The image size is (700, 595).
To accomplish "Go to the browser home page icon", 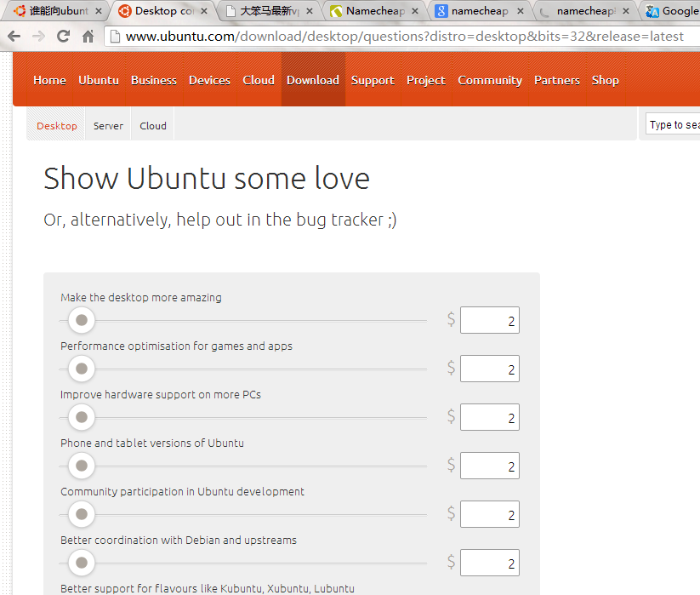I will click(88, 37).
